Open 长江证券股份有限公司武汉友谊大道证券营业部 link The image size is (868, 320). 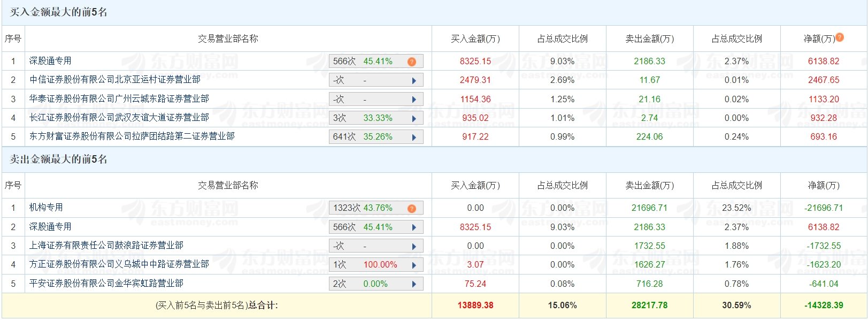[119, 118]
